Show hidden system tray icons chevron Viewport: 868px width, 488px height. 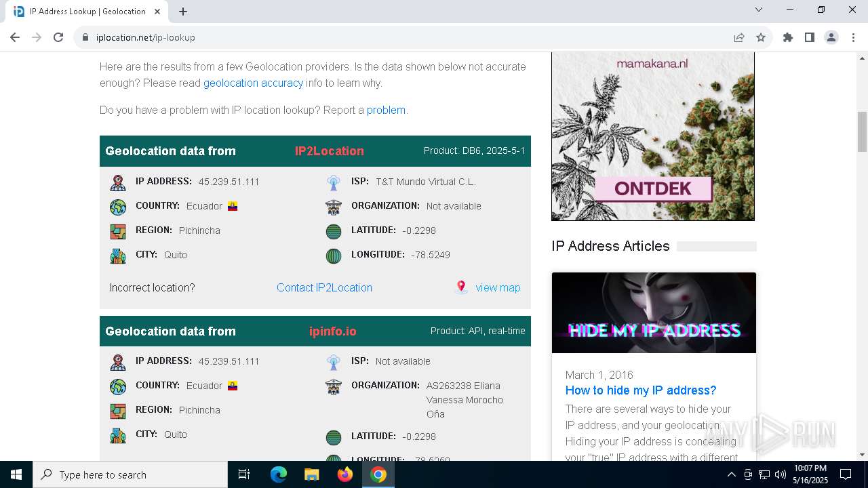731,474
